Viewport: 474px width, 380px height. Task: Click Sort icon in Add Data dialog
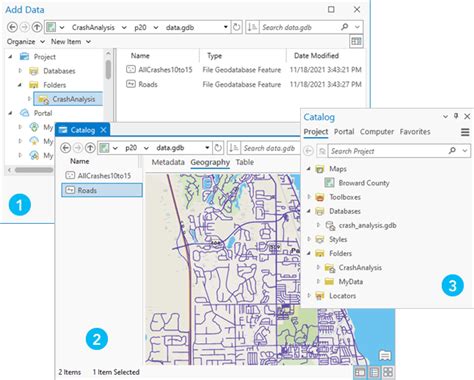(x=252, y=27)
